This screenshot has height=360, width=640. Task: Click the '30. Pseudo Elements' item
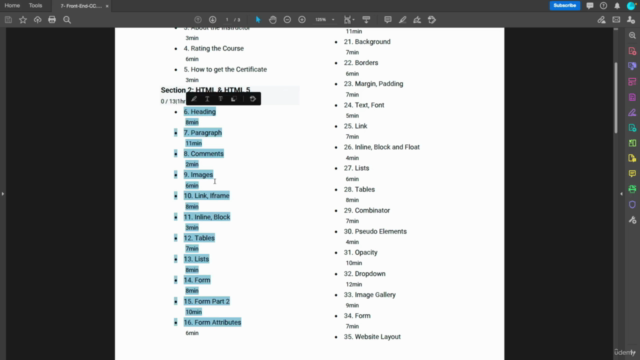(375, 231)
